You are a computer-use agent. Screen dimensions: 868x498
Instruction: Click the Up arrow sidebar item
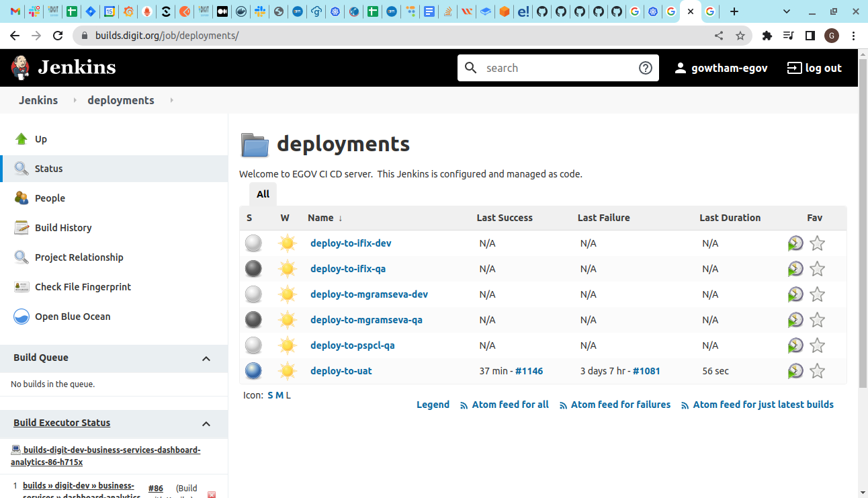point(40,139)
